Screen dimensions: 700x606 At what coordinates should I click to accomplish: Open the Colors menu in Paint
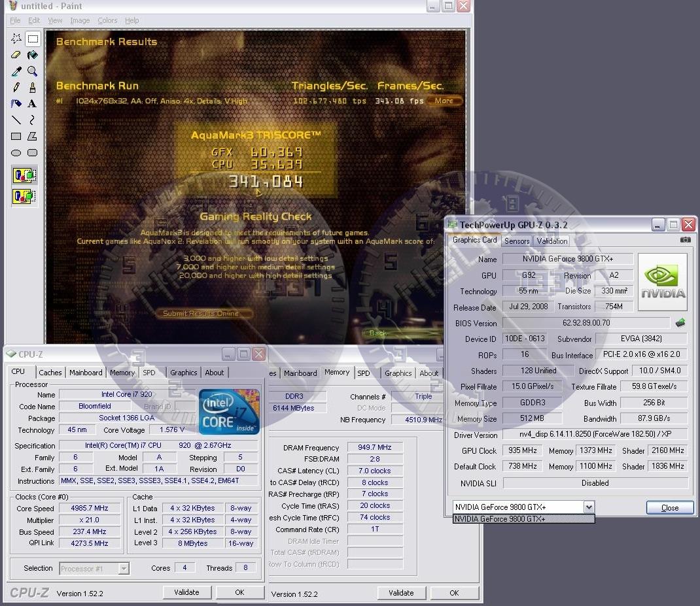(107, 20)
